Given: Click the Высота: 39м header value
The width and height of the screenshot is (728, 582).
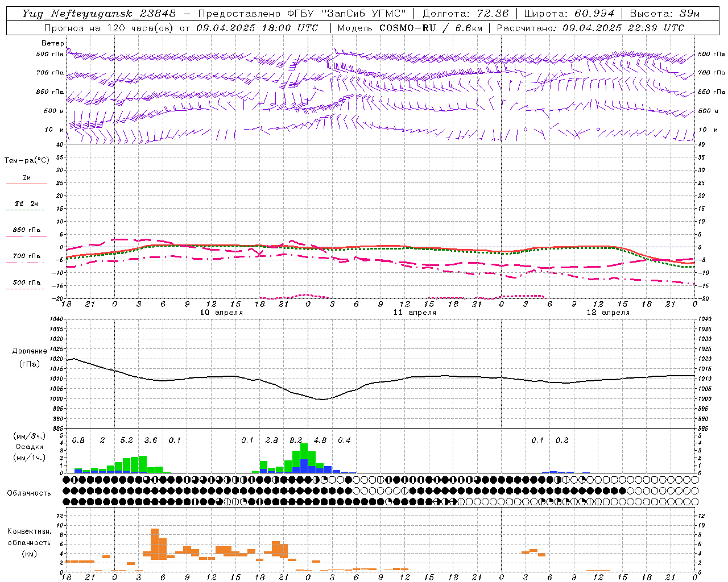Looking at the screenshot, I should 665,14.
